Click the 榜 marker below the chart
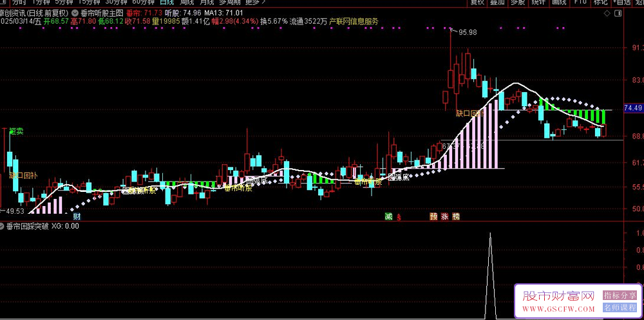Viewport: 644px width, 320px height. coord(456,216)
